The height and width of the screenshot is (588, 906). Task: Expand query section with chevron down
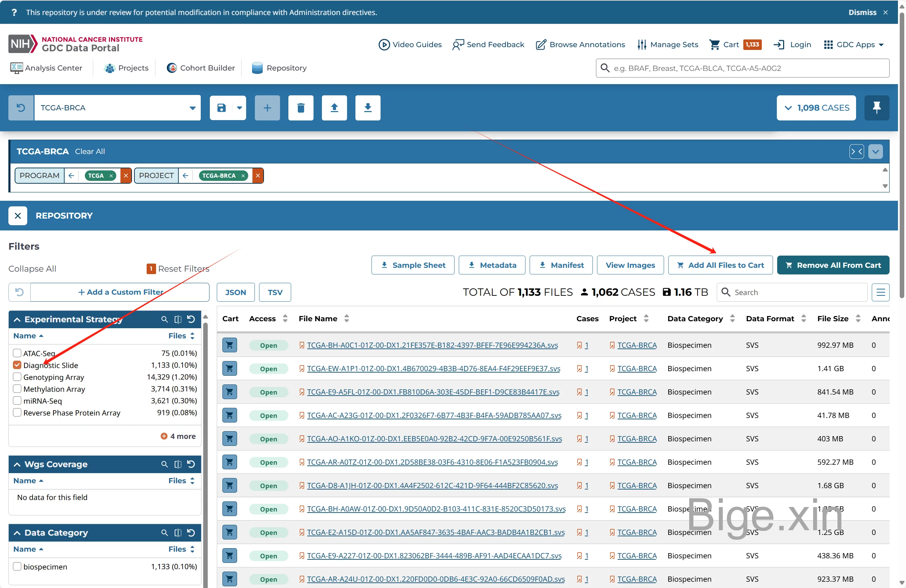[876, 152]
